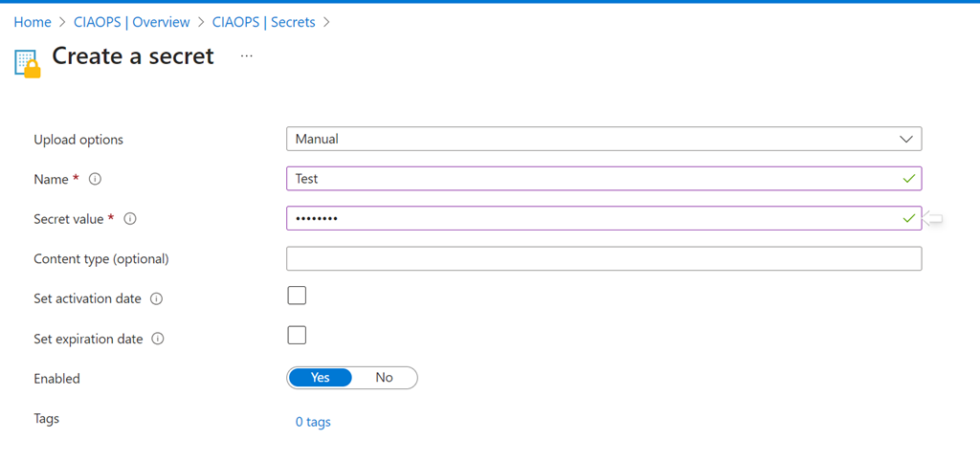
Task: Click the Secret value info icon
Action: pos(130,219)
